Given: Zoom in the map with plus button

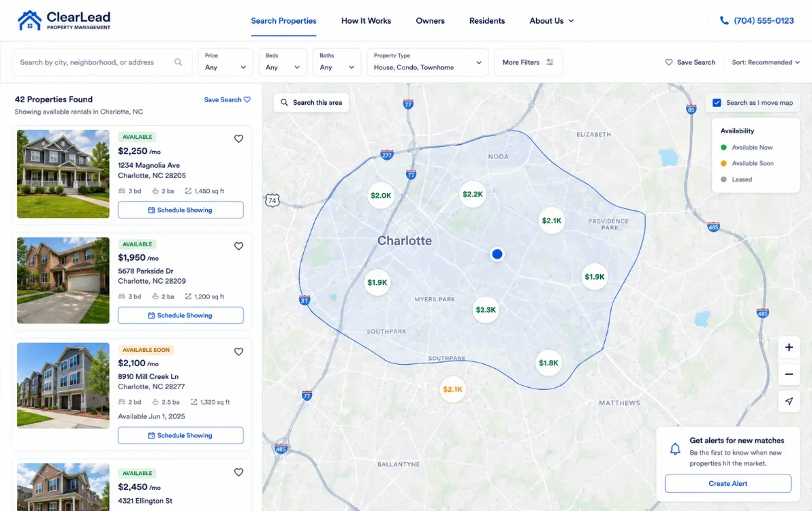Looking at the screenshot, I should (789, 348).
